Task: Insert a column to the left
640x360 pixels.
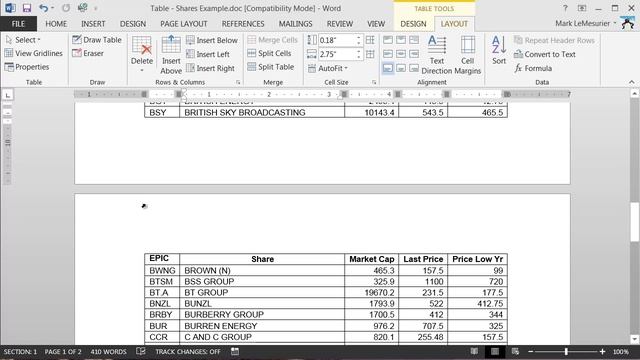Action: click(x=208, y=54)
